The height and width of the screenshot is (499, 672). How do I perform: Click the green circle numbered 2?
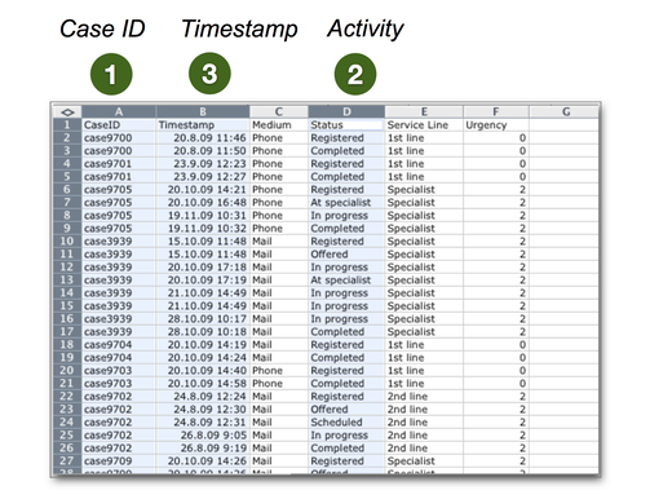click(x=355, y=72)
